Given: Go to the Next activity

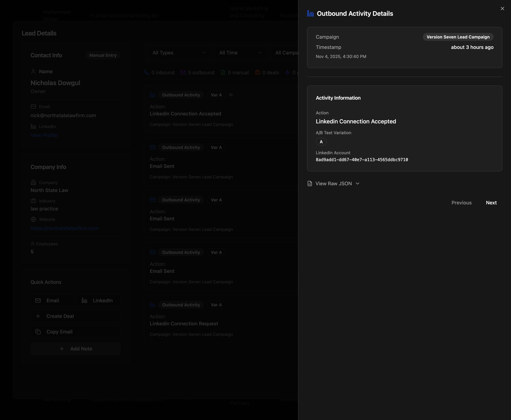Looking at the screenshot, I should click(491, 203).
